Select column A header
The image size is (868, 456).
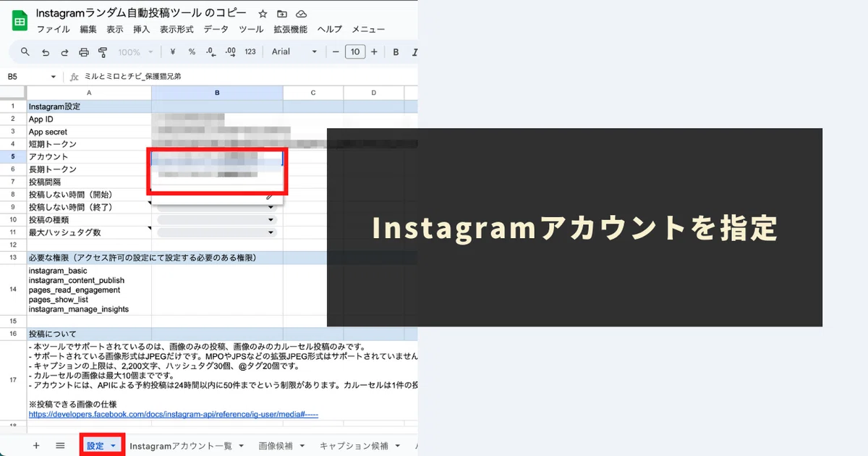pyautogui.click(x=89, y=93)
